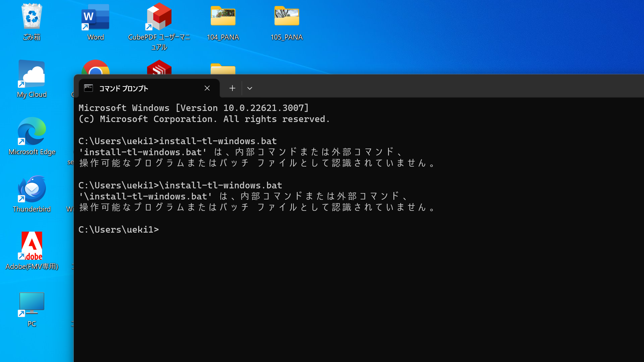
Task: Launch Microsoft Edge from the desktop
Action: point(32,131)
